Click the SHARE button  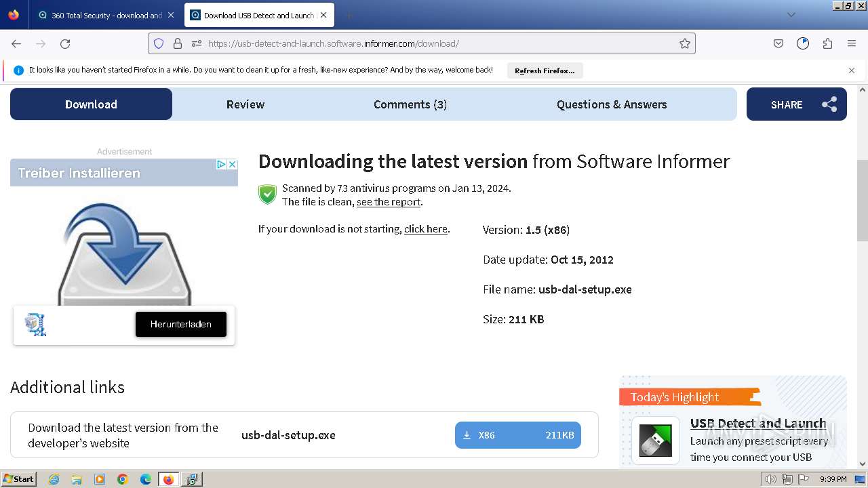pyautogui.click(x=797, y=104)
